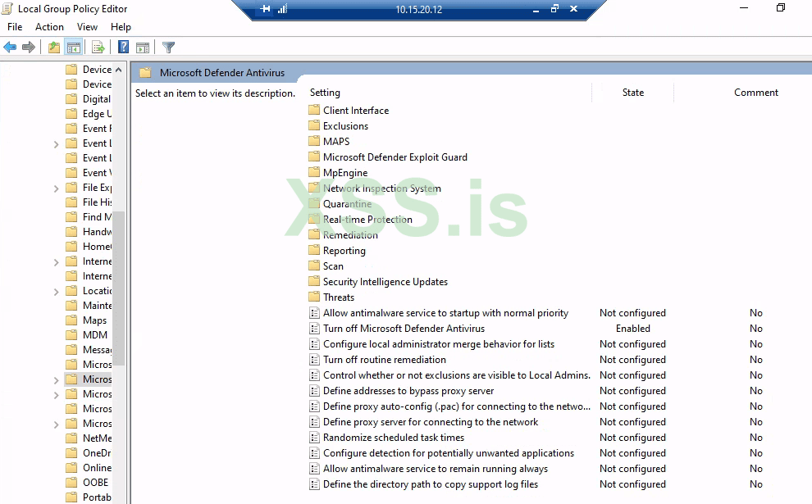Toggle Show/Hide Action Pane icon
The height and width of the screenshot is (504, 812).
tap(143, 48)
